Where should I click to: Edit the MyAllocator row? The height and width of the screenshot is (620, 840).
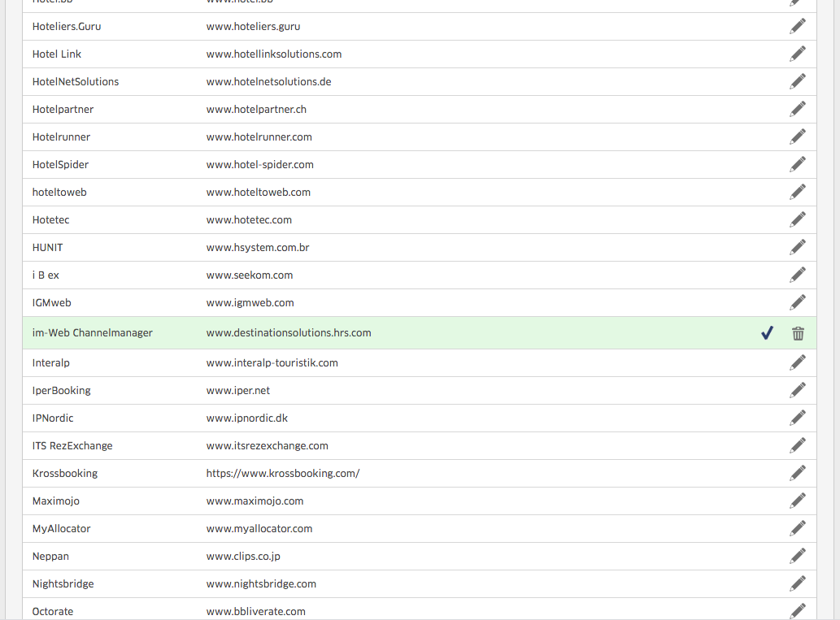coord(797,528)
